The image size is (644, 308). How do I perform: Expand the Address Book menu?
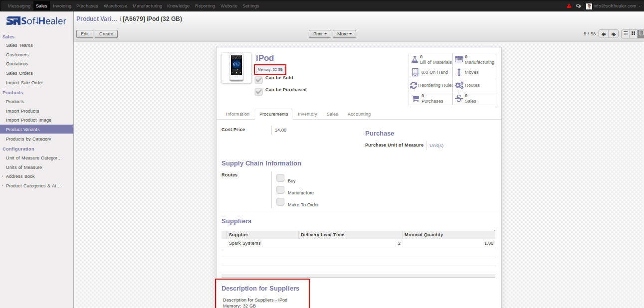pyautogui.click(x=20, y=176)
